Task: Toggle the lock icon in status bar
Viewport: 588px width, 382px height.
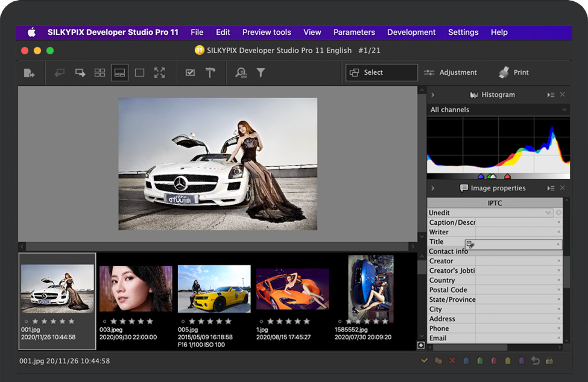Action: tap(549, 361)
